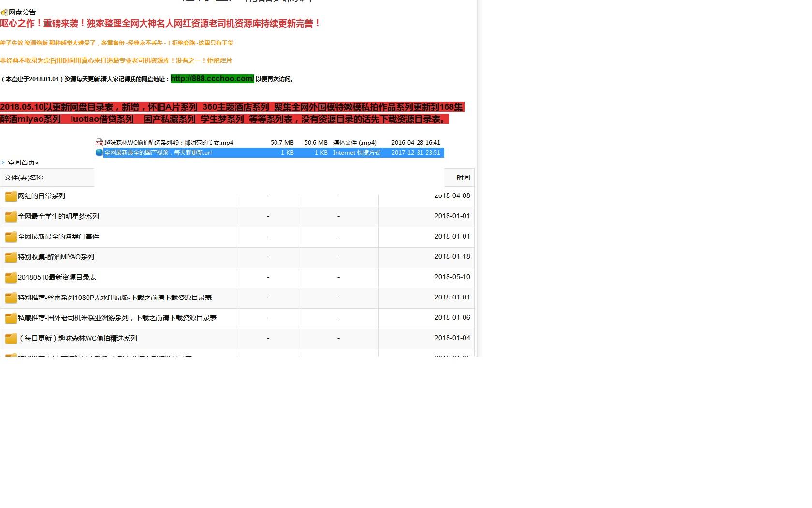The image size is (812, 508).
Task: Click the folder icon in the 2018-01-06 row
Action: point(11,318)
